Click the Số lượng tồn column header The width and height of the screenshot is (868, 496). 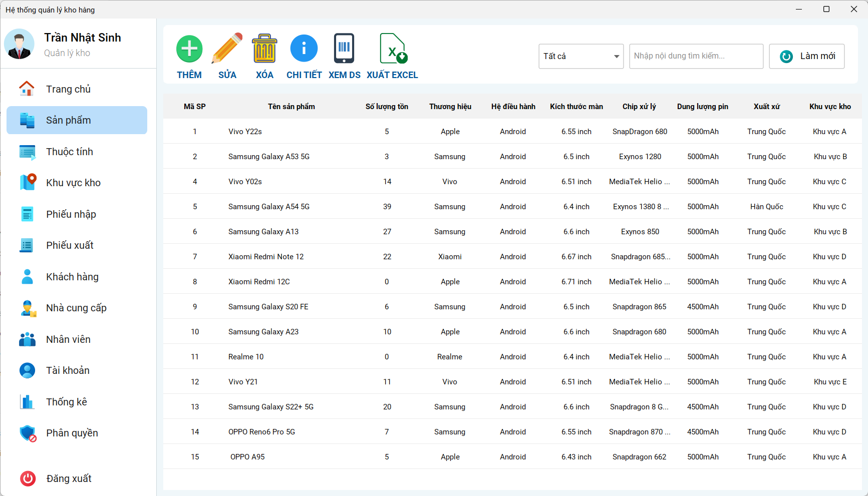(387, 107)
